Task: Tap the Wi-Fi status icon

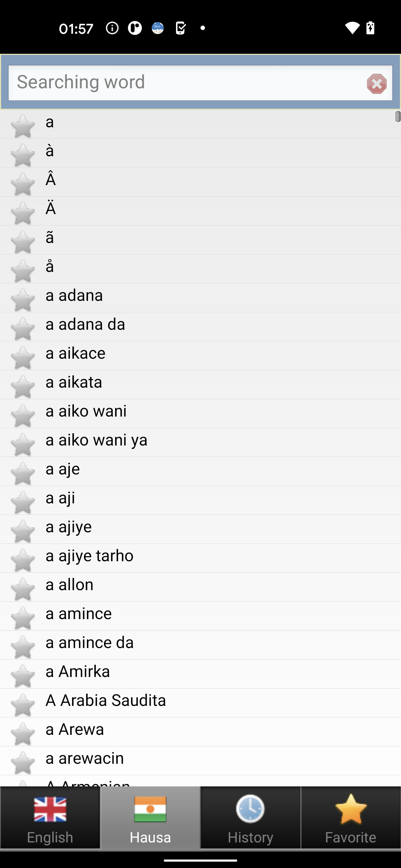Action: (x=352, y=28)
